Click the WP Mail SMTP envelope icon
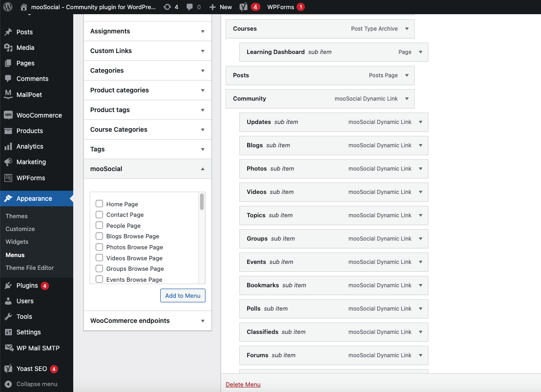The width and height of the screenshot is (541, 392). 9,348
